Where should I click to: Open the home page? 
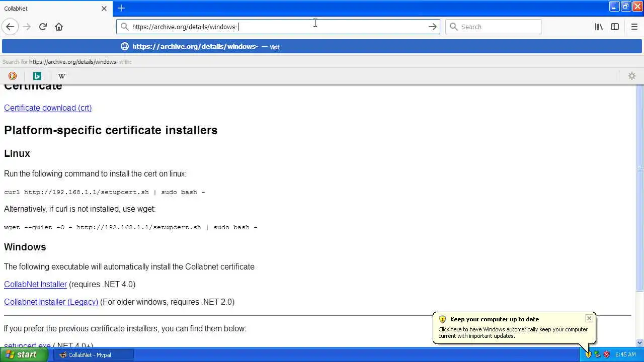tap(59, 27)
